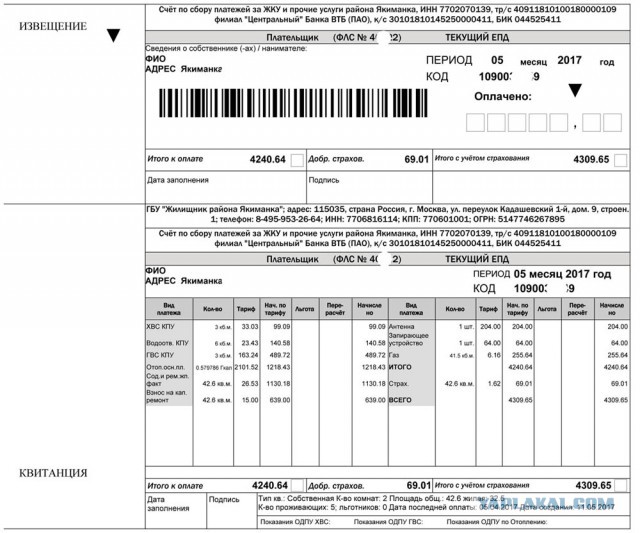Click the Дата заполнения field in the ИЗВЕЩЕНИЕ section
Viewport: 640px width, 533px height.
tap(226, 187)
